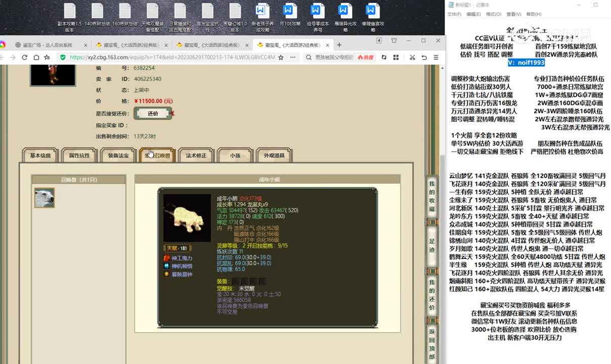Click the seller ID 406225340

[148, 79]
